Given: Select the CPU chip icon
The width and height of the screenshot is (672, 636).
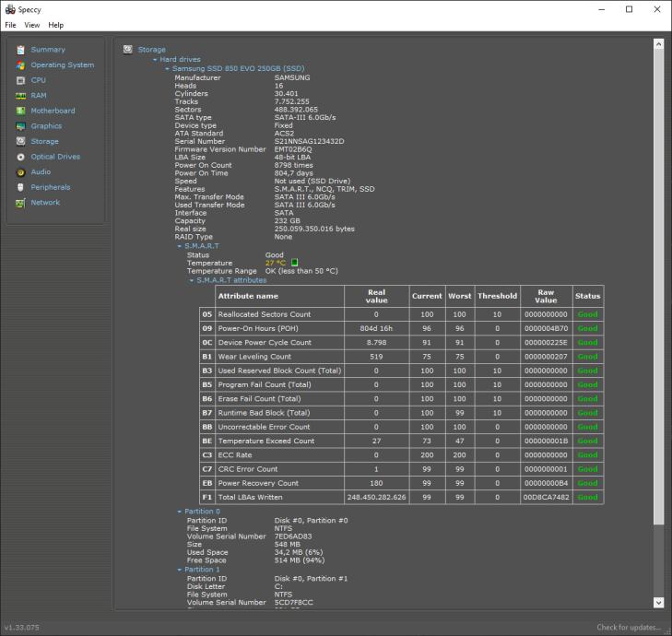Looking at the screenshot, I should [20, 80].
